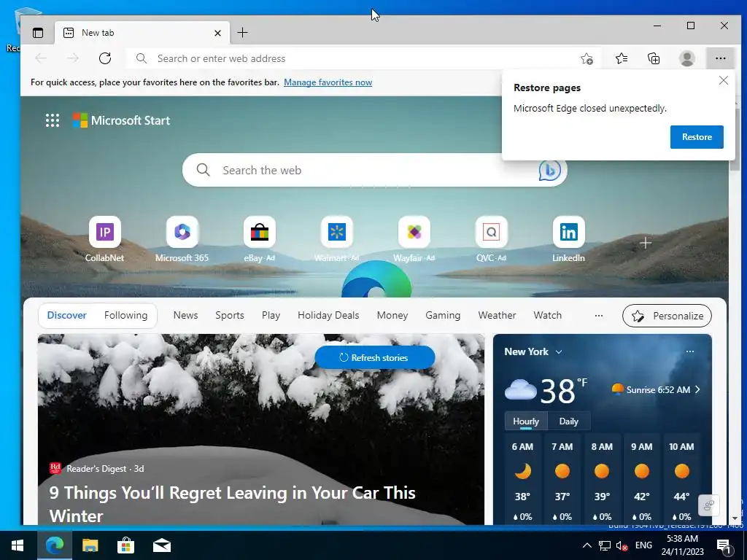Screen dimensions: 747x560
Task: Open the tab actions menu icon
Action: [x=38, y=33]
